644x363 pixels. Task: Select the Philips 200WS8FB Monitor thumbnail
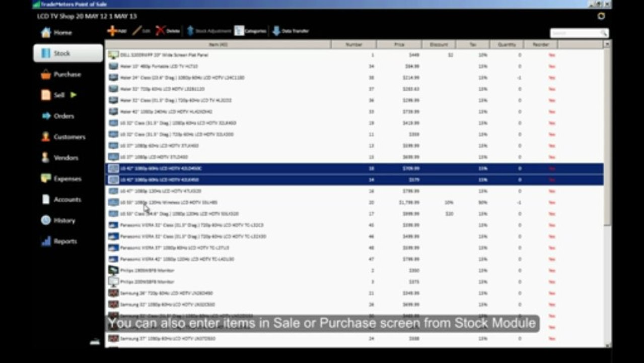click(x=113, y=282)
